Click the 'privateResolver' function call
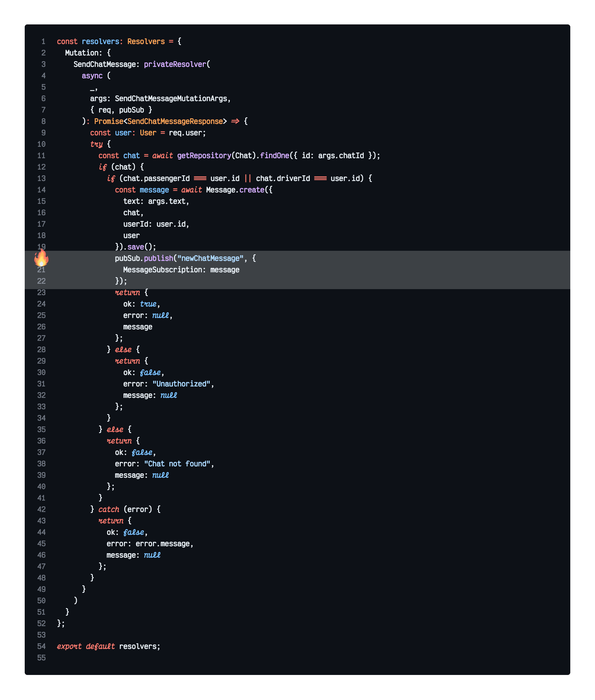The image size is (595, 700). (x=175, y=64)
